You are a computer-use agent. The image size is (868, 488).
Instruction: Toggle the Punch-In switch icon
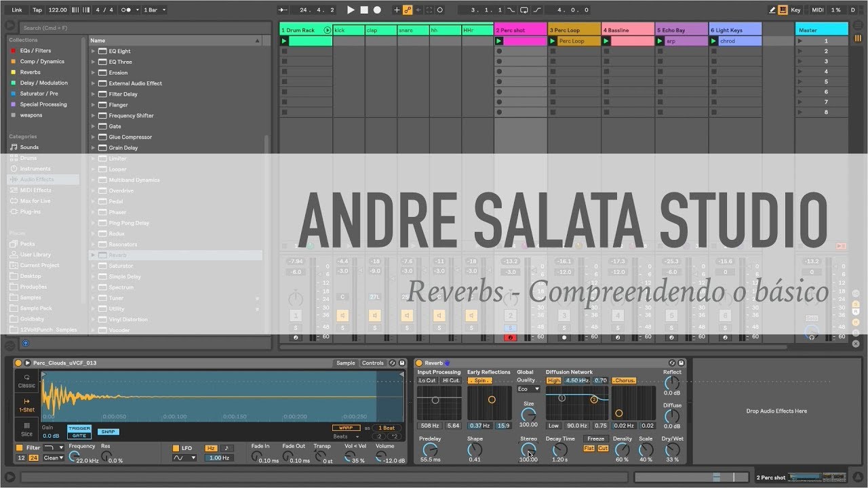[x=511, y=10]
